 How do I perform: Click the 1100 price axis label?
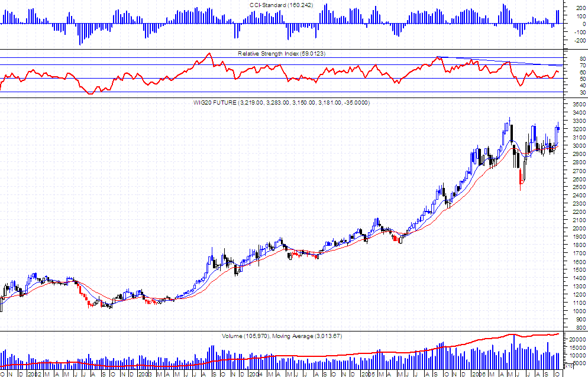[x=580, y=303]
